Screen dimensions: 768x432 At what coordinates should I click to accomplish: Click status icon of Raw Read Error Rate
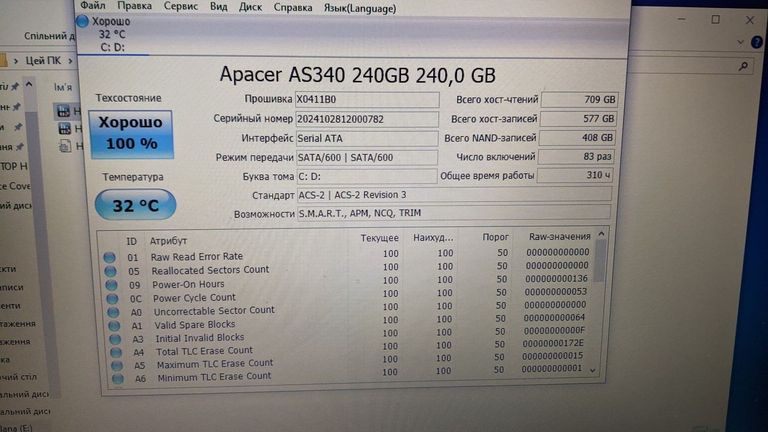tap(109, 257)
